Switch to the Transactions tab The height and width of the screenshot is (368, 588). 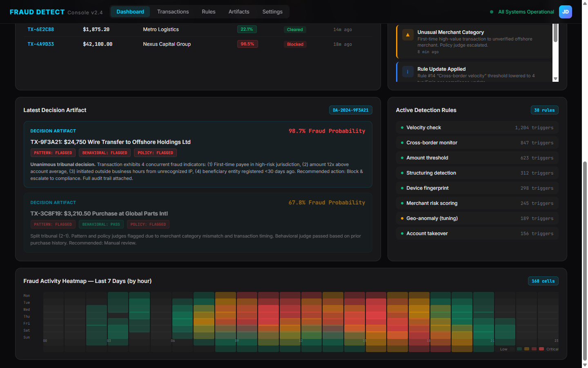(x=173, y=11)
